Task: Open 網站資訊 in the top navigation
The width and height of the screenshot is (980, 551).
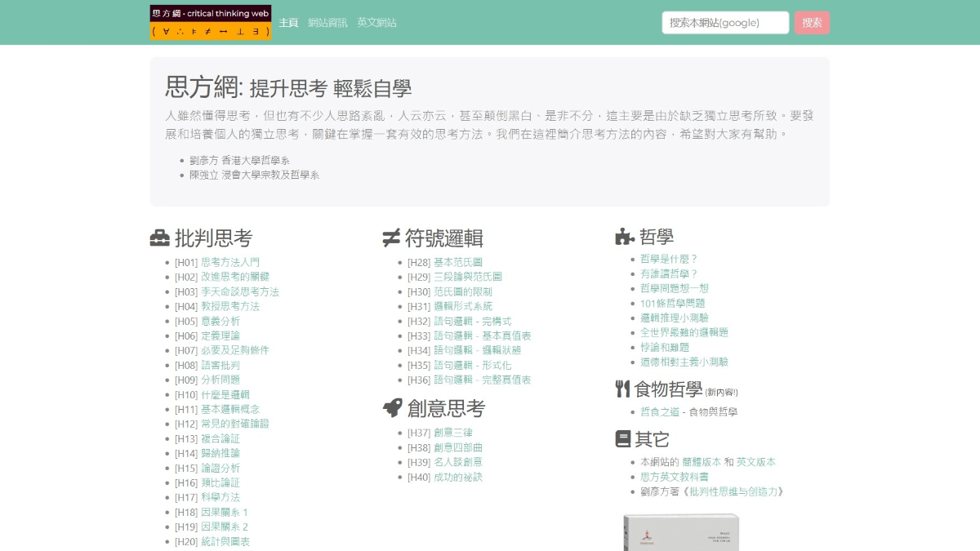Action: point(327,23)
